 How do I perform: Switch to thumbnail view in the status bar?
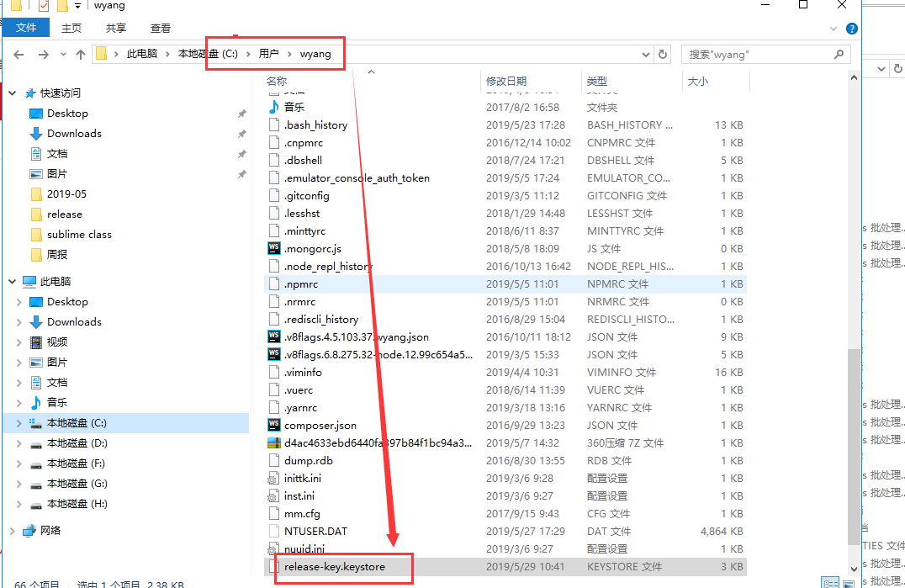click(x=849, y=581)
